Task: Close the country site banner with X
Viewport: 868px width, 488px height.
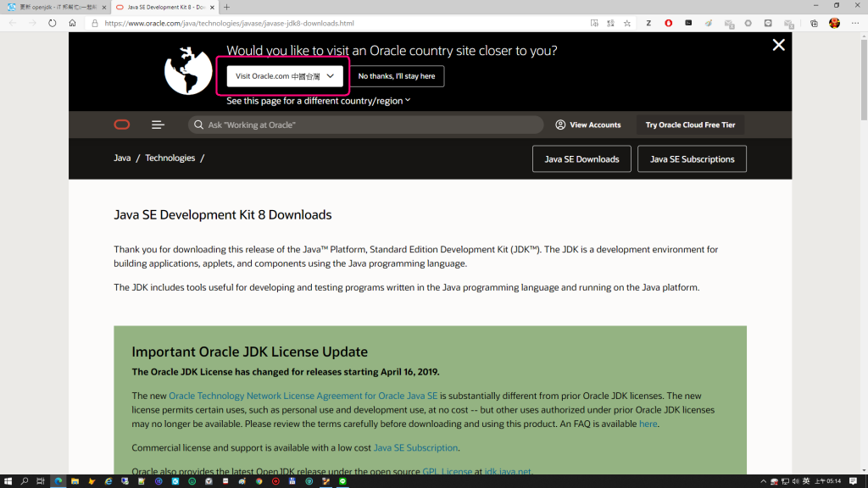Action: tap(778, 45)
